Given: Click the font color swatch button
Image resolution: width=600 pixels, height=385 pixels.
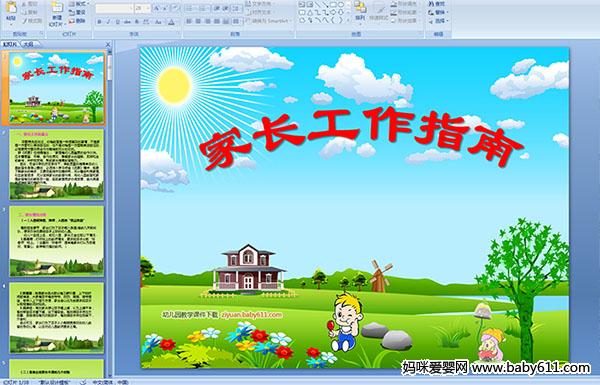Looking at the screenshot, I should [171, 22].
